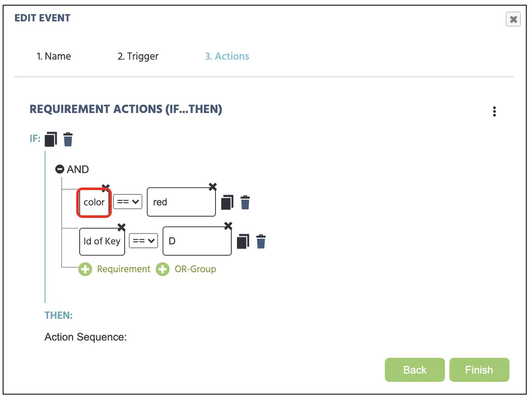The image size is (532, 399).
Task: Copy the color == red requirement
Action: 227,202
